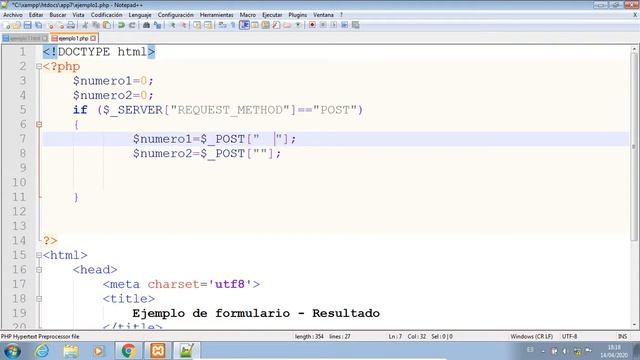Switch to the ejemplo1.php tab

pos(73,38)
